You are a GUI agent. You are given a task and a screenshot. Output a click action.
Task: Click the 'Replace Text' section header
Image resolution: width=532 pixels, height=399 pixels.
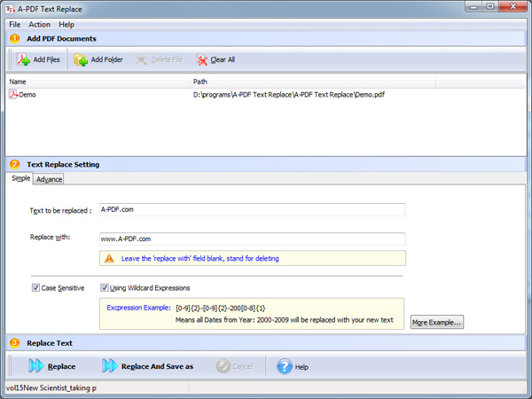pyautogui.click(x=50, y=343)
